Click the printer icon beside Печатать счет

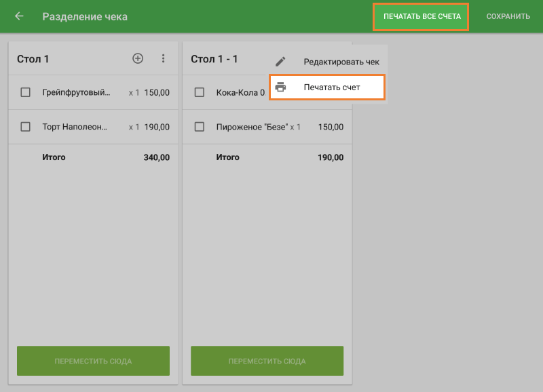click(280, 87)
